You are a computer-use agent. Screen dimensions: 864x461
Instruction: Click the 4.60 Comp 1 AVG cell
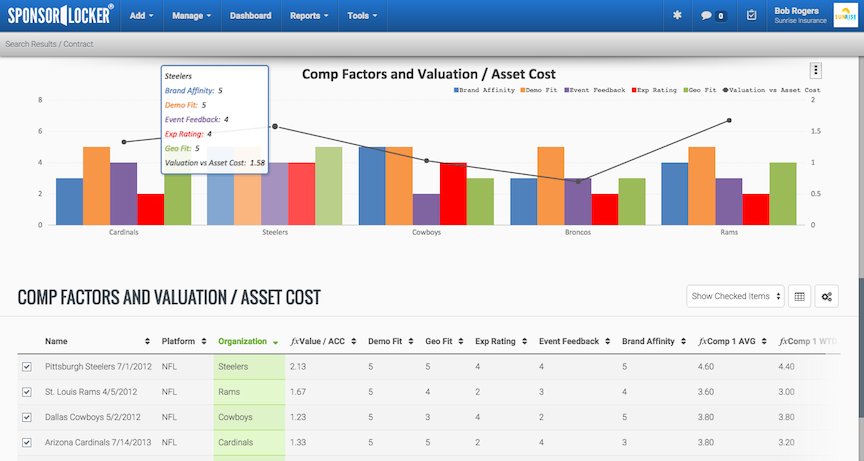(706, 366)
